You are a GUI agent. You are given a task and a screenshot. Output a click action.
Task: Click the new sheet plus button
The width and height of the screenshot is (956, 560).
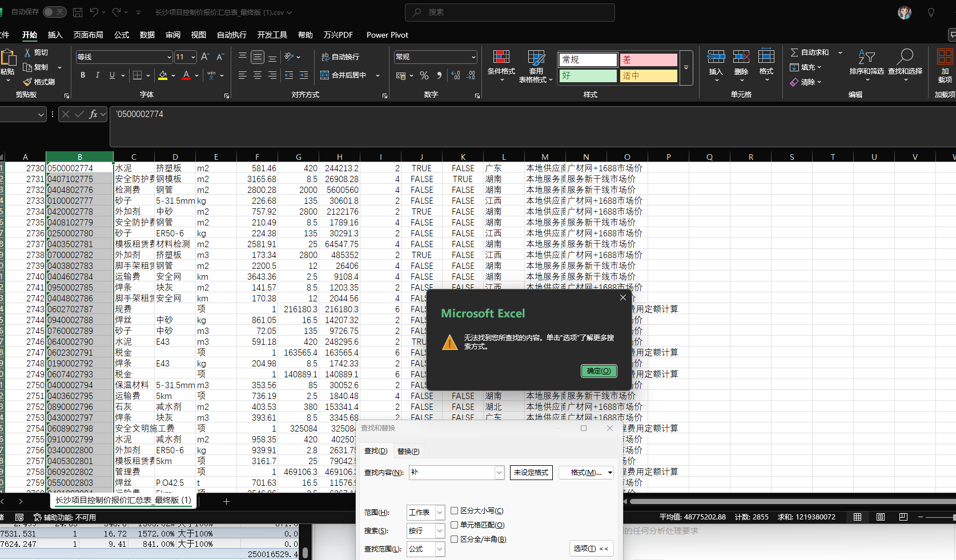pos(226,501)
